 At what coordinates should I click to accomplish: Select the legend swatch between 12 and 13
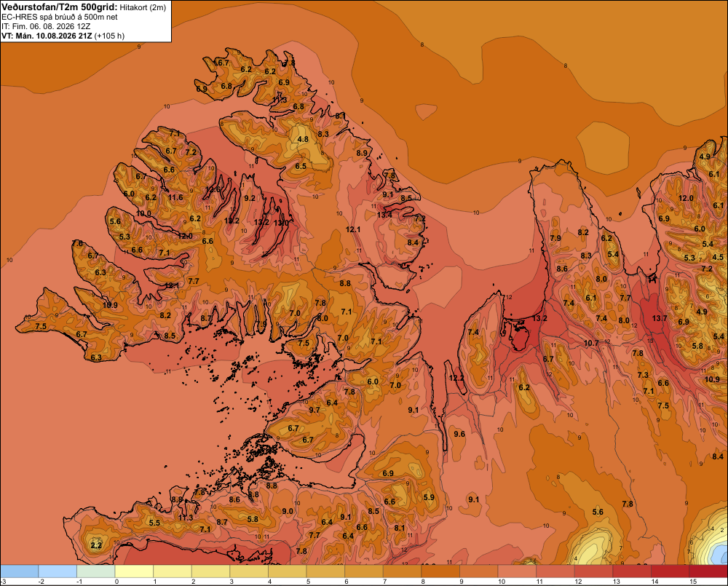pos(594,571)
